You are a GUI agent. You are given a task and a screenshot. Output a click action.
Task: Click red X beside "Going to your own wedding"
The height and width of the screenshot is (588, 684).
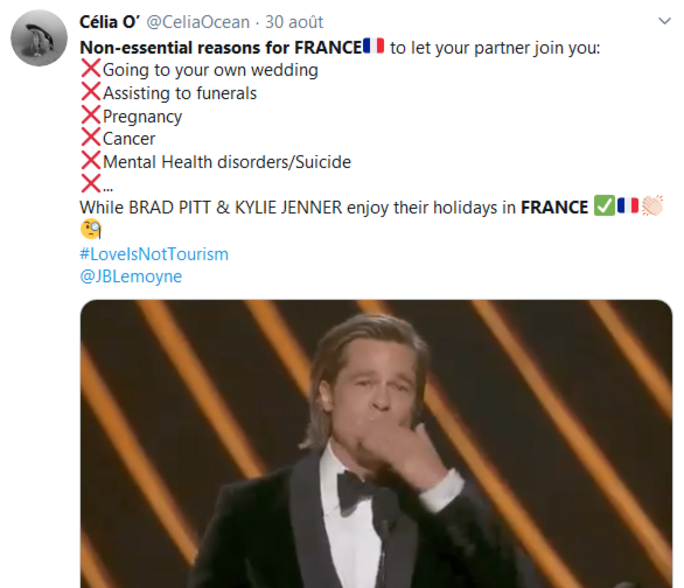[x=90, y=70]
